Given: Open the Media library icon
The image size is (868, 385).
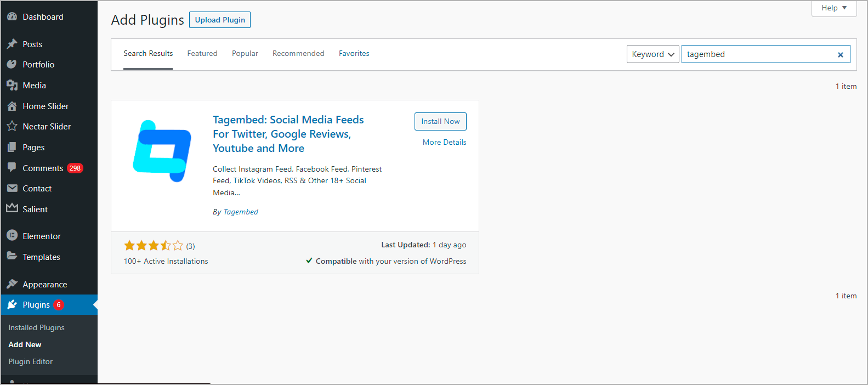Looking at the screenshot, I should point(12,85).
